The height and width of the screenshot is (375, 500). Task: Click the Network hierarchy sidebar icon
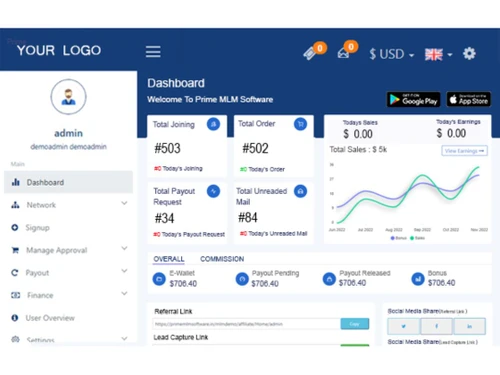(15, 205)
